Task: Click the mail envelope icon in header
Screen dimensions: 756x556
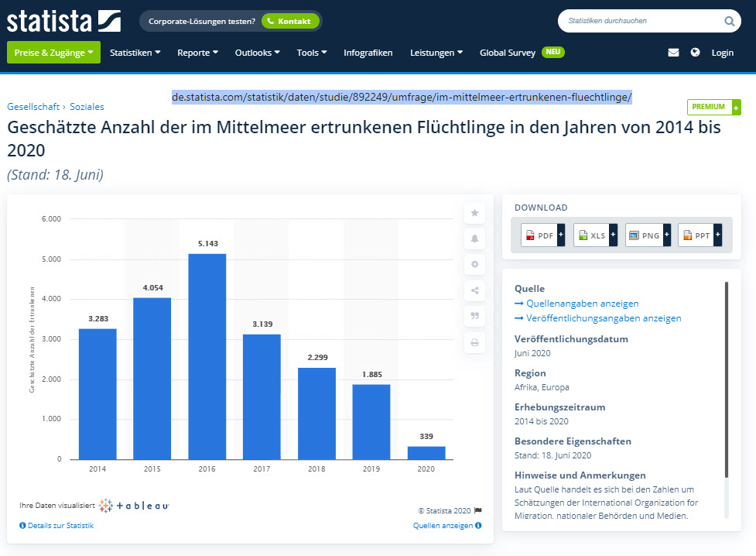Action: (x=673, y=53)
